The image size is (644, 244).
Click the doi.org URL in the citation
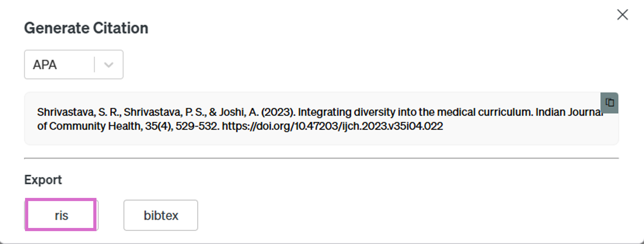[332, 126]
